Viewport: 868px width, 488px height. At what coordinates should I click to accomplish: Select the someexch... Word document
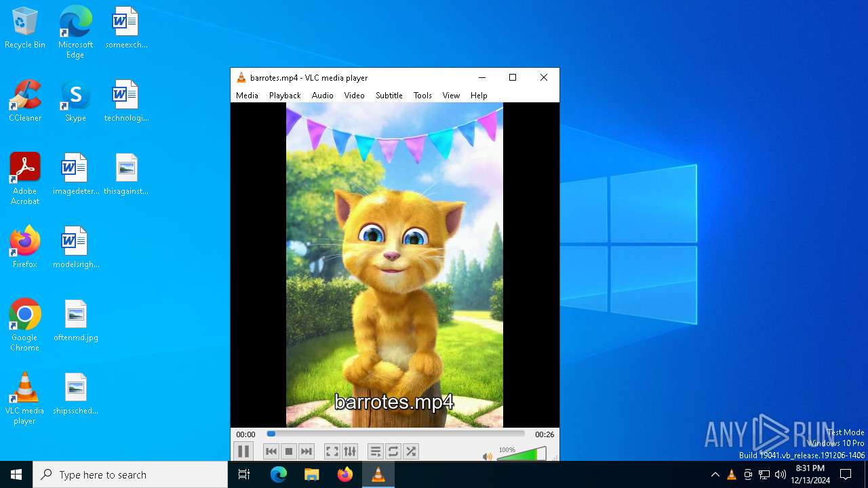coord(126,28)
